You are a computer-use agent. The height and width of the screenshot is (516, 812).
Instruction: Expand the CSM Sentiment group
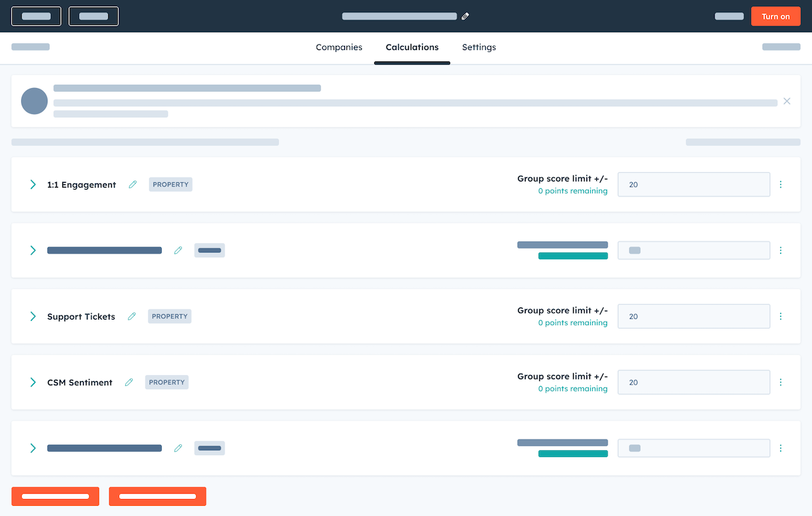[x=32, y=382]
